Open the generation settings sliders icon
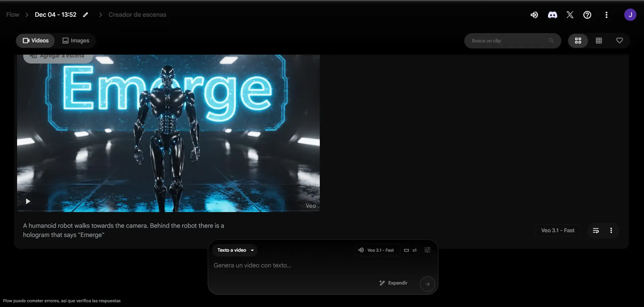 (427, 250)
